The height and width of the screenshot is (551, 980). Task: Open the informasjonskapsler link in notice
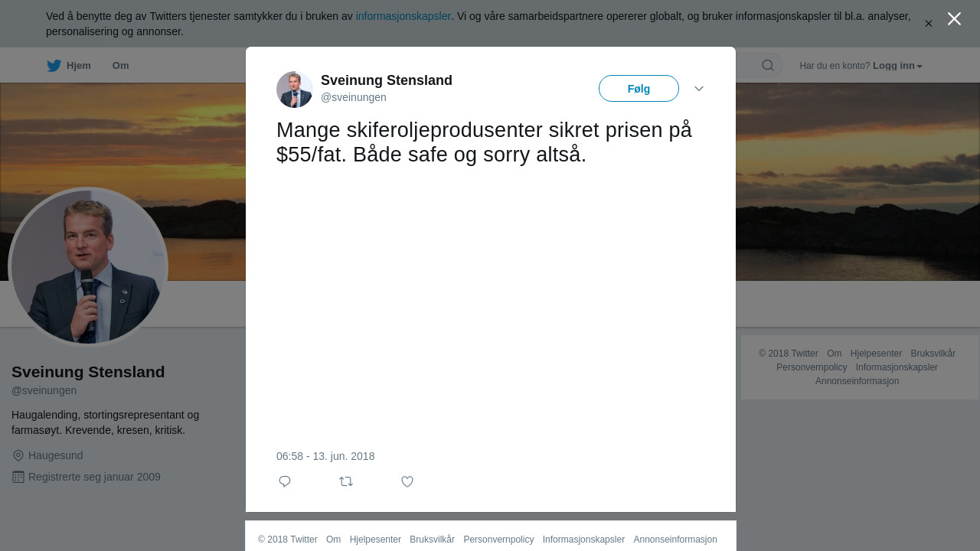point(403,16)
